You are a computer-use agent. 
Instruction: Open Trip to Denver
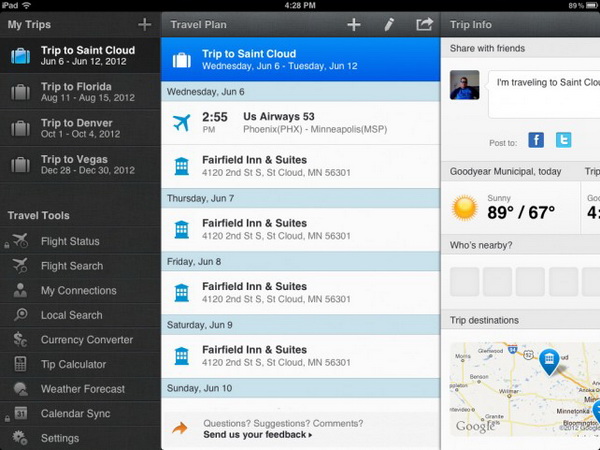[x=80, y=129]
